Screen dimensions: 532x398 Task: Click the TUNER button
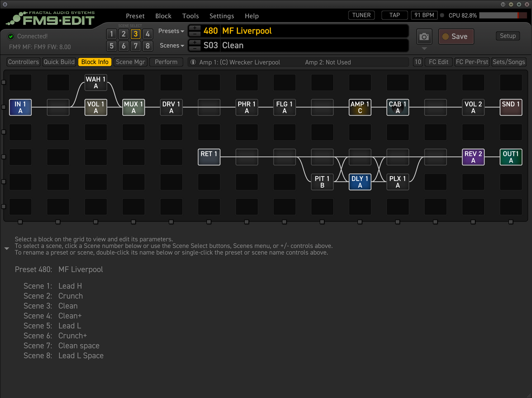tap(362, 15)
